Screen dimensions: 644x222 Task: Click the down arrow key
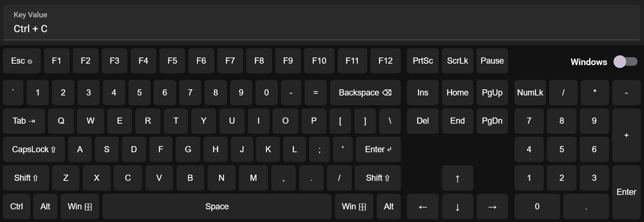point(457,206)
